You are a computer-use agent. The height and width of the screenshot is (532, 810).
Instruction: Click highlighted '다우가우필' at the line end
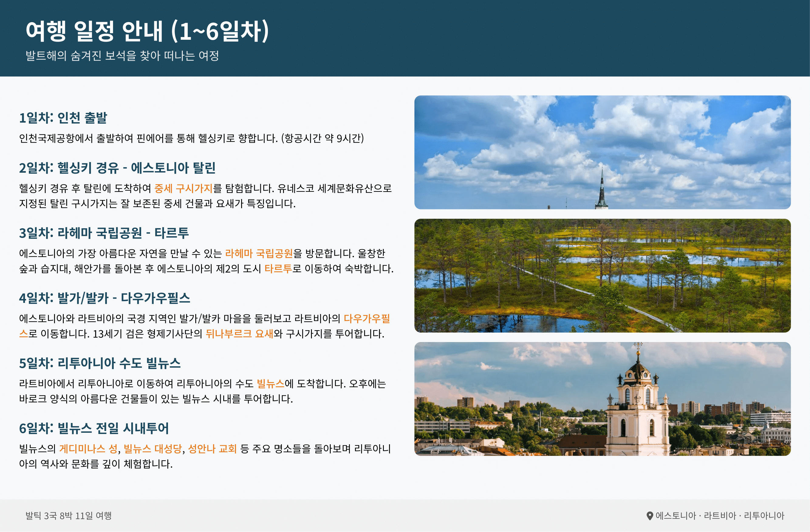[367, 318]
